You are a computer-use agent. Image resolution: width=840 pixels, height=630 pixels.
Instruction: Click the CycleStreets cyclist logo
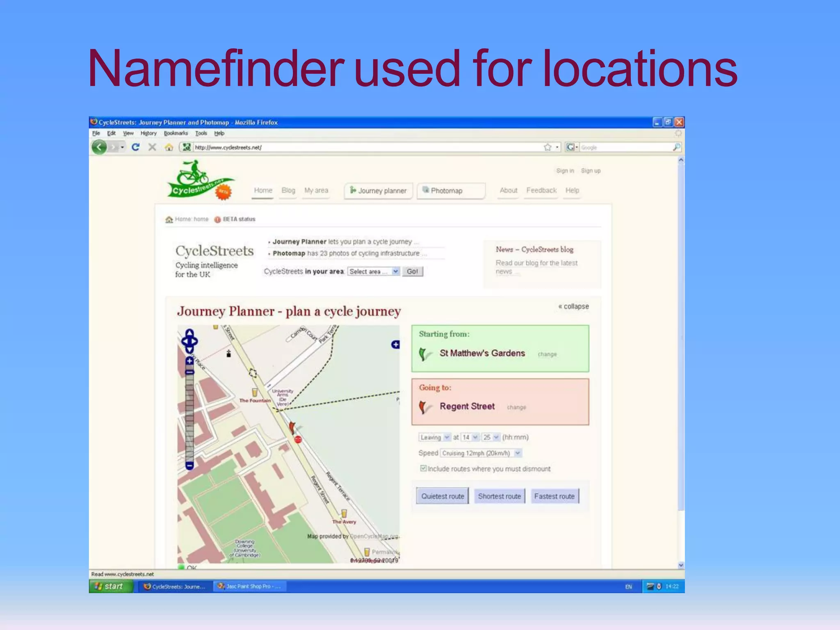[x=201, y=180]
